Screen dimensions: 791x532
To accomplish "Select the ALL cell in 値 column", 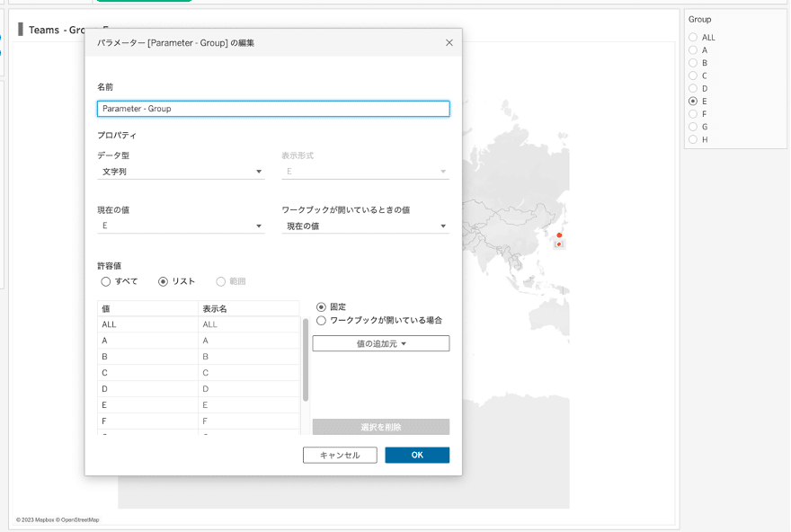I will coord(147,324).
